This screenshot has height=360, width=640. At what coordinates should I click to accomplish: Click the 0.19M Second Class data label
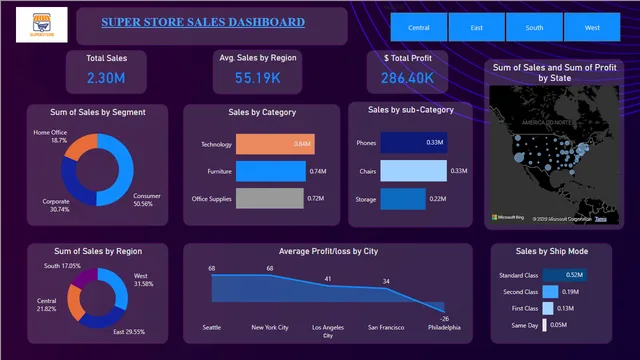[570, 292]
